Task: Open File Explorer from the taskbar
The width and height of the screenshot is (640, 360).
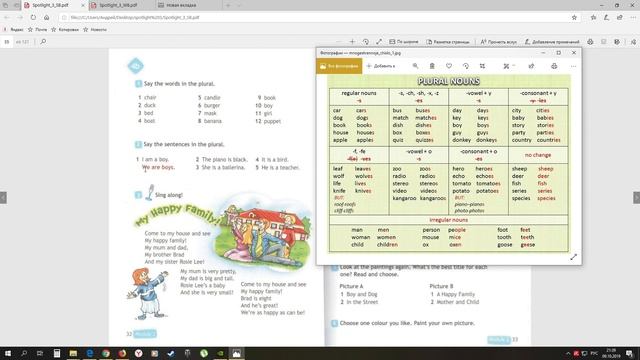Action: pos(73,353)
